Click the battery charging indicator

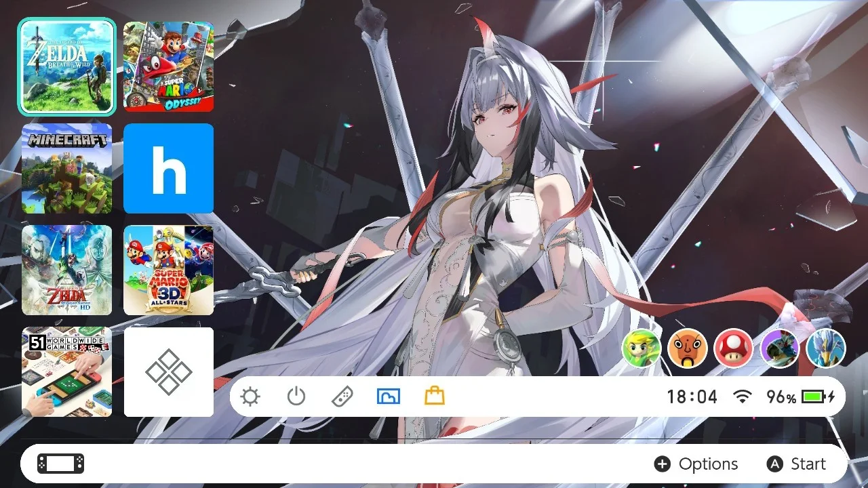[x=818, y=397]
